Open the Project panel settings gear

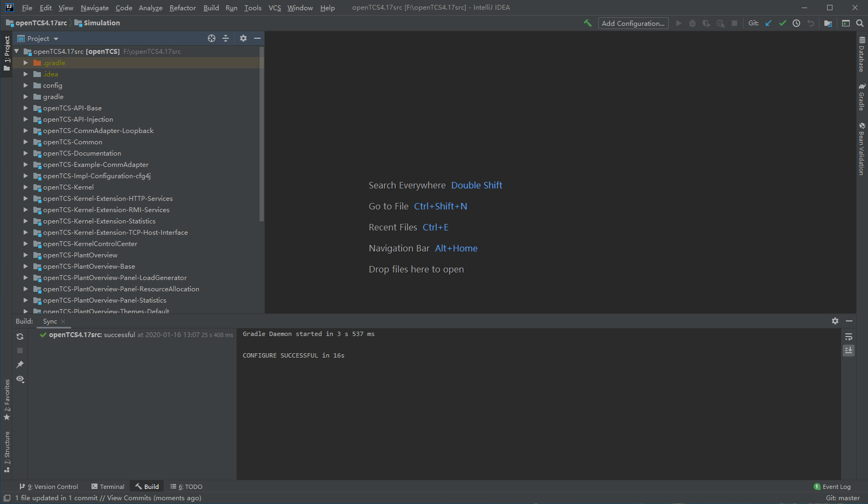coord(243,38)
